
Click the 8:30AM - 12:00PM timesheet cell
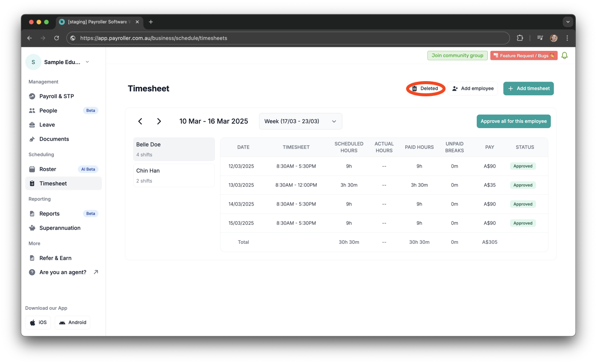(296, 185)
